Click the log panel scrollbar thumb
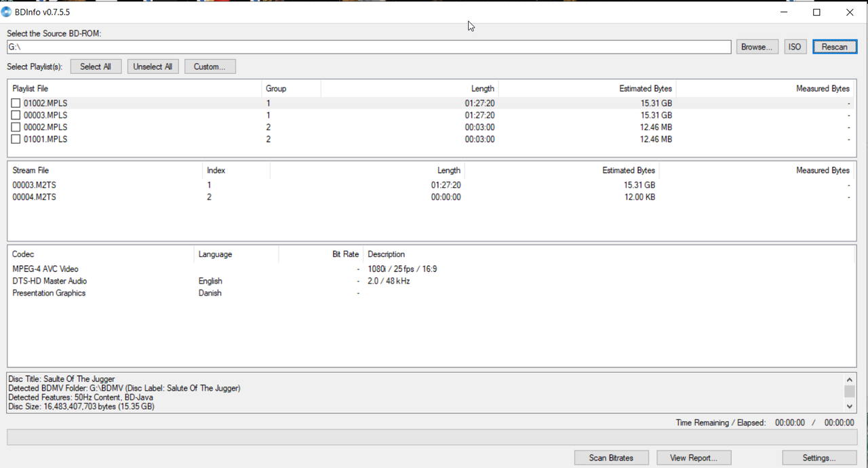 pos(850,391)
